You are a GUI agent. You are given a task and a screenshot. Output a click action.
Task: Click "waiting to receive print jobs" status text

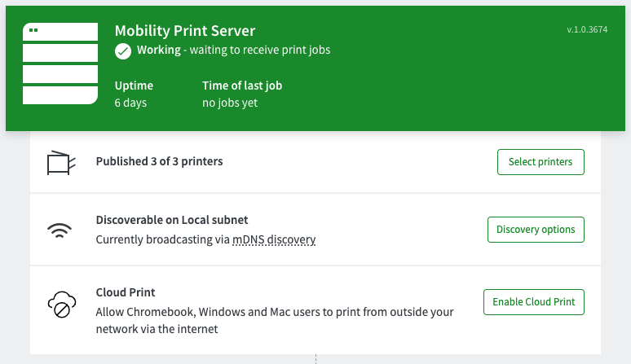(260, 50)
